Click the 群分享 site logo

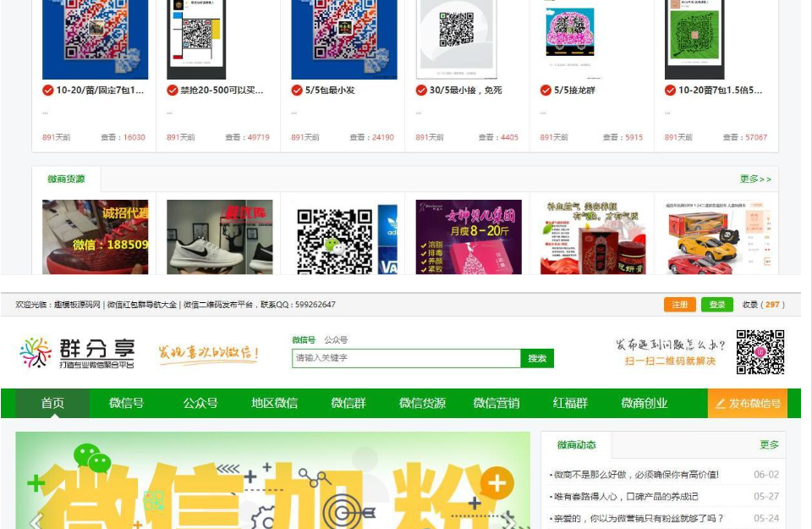click(77, 353)
